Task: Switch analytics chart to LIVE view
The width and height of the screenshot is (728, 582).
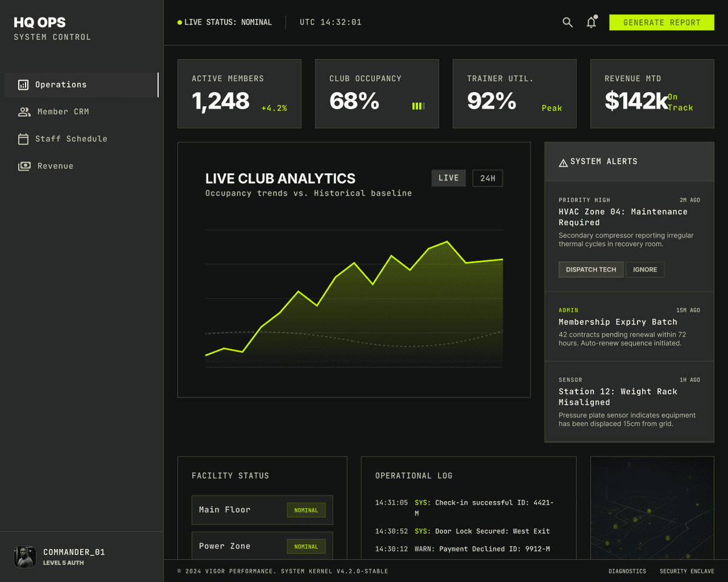Action: (x=449, y=178)
